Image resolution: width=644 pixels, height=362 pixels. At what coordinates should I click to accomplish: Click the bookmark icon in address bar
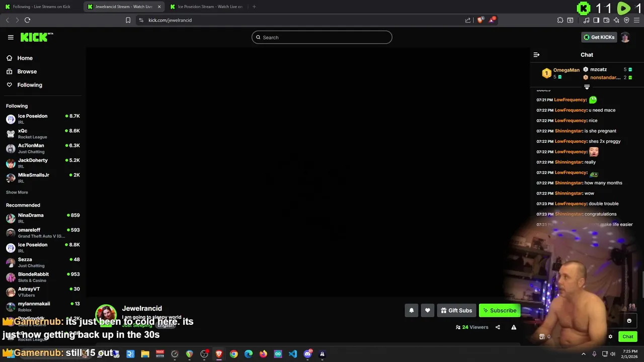pos(128,20)
